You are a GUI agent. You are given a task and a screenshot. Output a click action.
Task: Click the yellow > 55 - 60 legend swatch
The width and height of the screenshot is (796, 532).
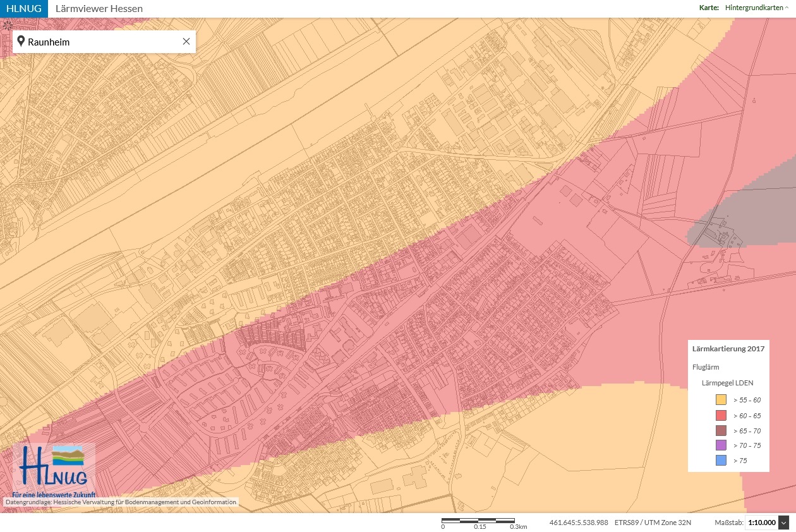(x=720, y=400)
